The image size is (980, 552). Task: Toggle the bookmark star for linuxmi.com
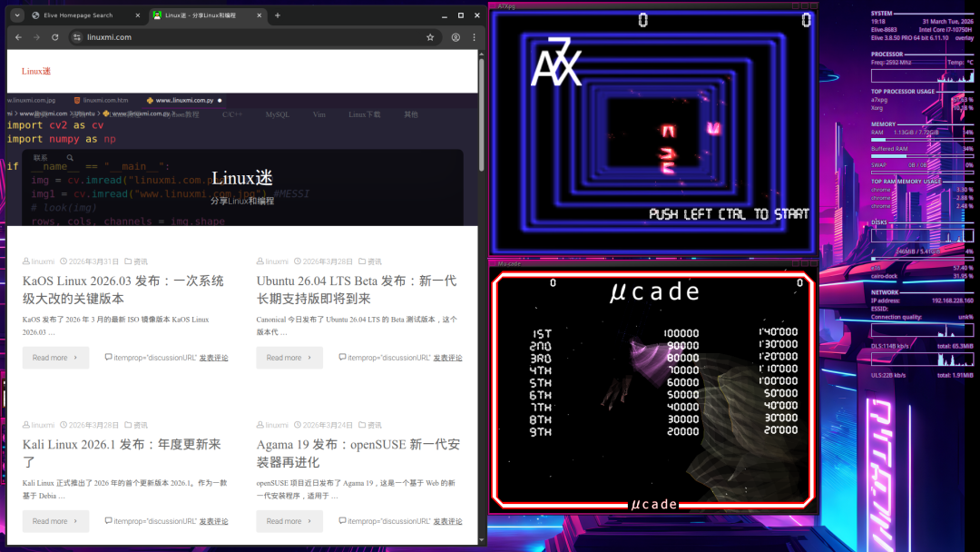pos(431,37)
